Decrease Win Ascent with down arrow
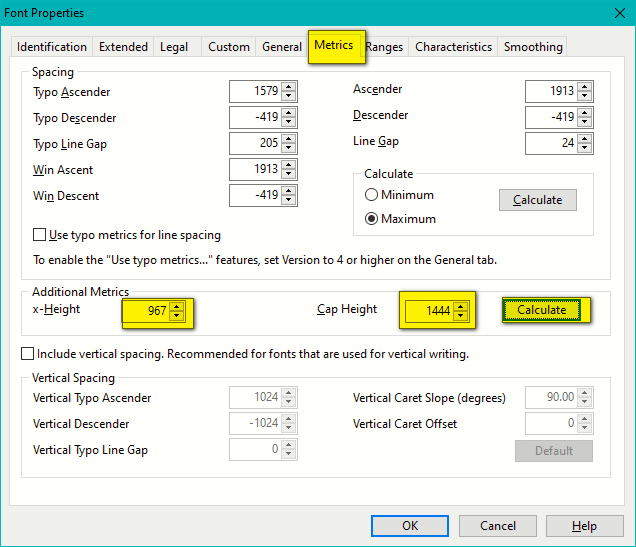The height and width of the screenshot is (547, 636). [x=288, y=174]
